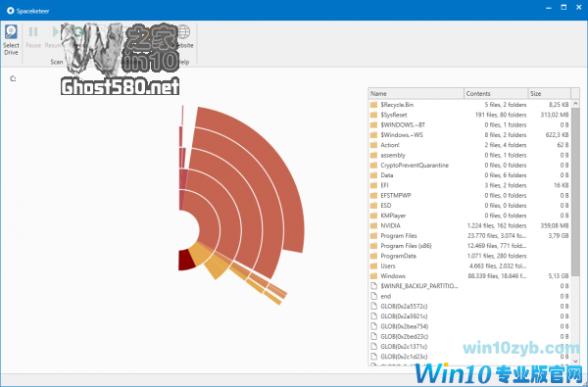
Task: Click the GLOB(0x2c1371c) file icon
Action: click(373, 347)
